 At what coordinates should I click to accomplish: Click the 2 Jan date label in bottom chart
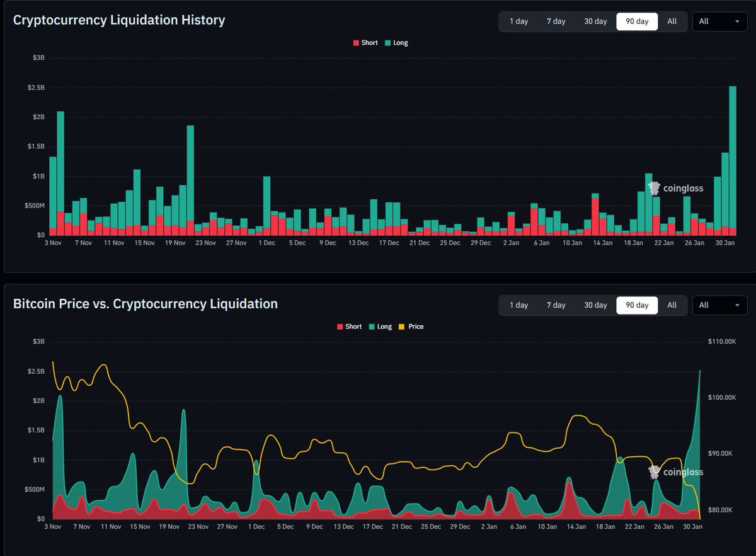tap(489, 526)
